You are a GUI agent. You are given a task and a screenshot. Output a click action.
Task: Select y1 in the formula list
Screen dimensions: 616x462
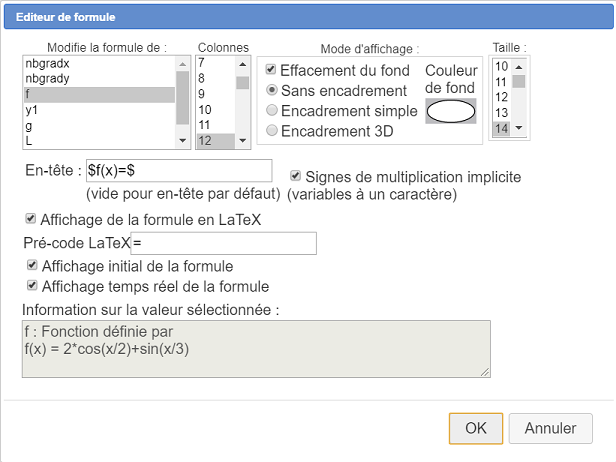click(99, 110)
